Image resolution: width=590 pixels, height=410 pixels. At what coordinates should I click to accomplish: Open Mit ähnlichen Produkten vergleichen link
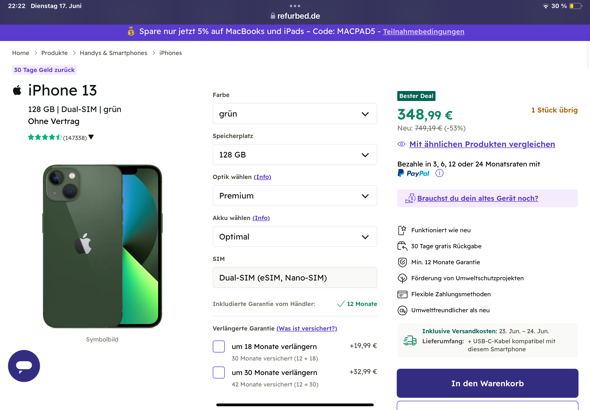pyautogui.click(x=482, y=144)
